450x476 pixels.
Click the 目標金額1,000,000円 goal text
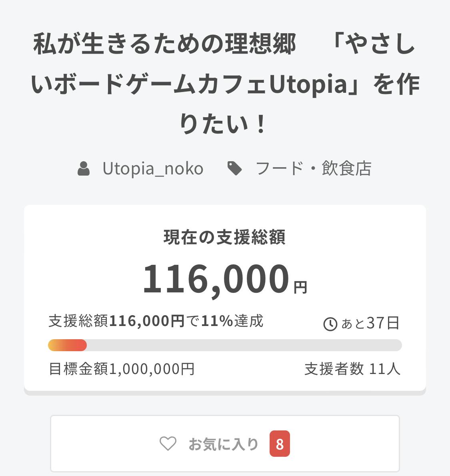(122, 369)
